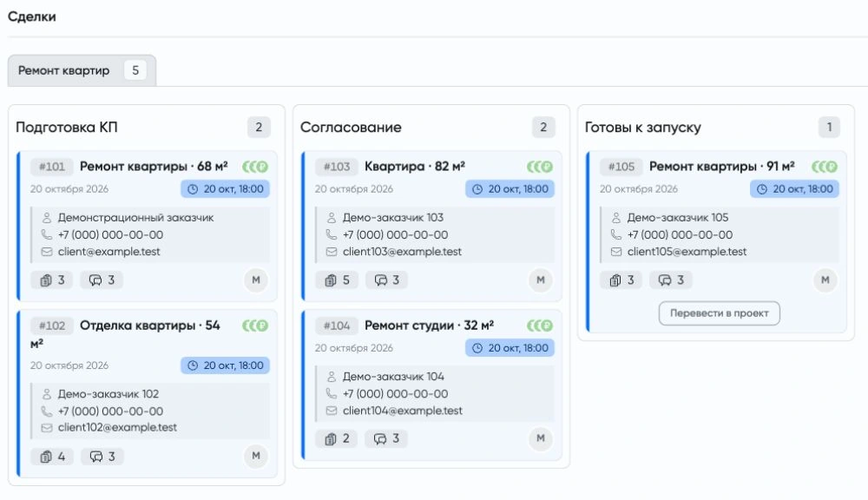Click the green status icon on deal #104
The height and width of the screenshot is (500, 868).
540,326
